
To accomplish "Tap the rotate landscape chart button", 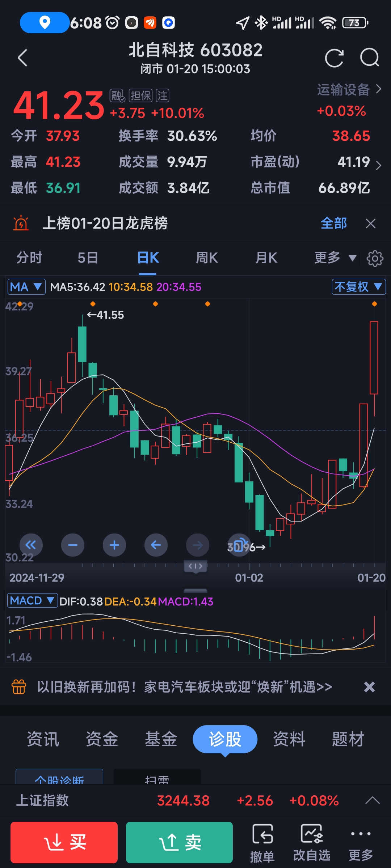I will tap(239, 545).
